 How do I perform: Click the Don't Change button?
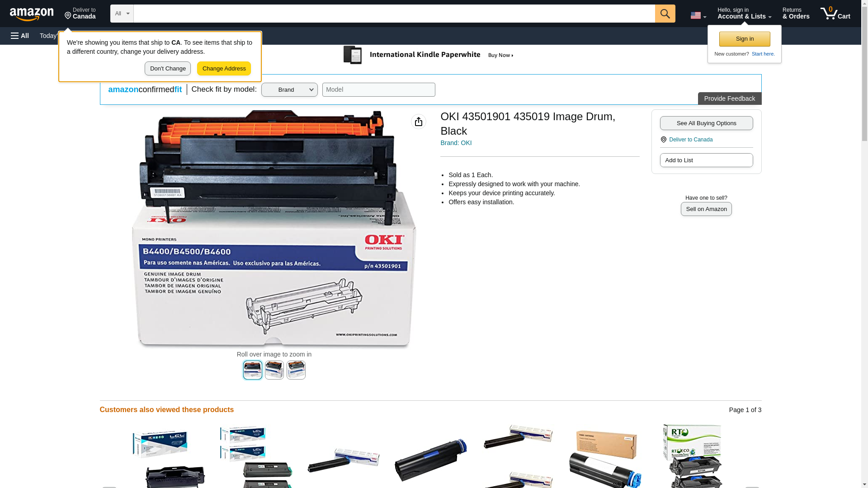point(168,69)
